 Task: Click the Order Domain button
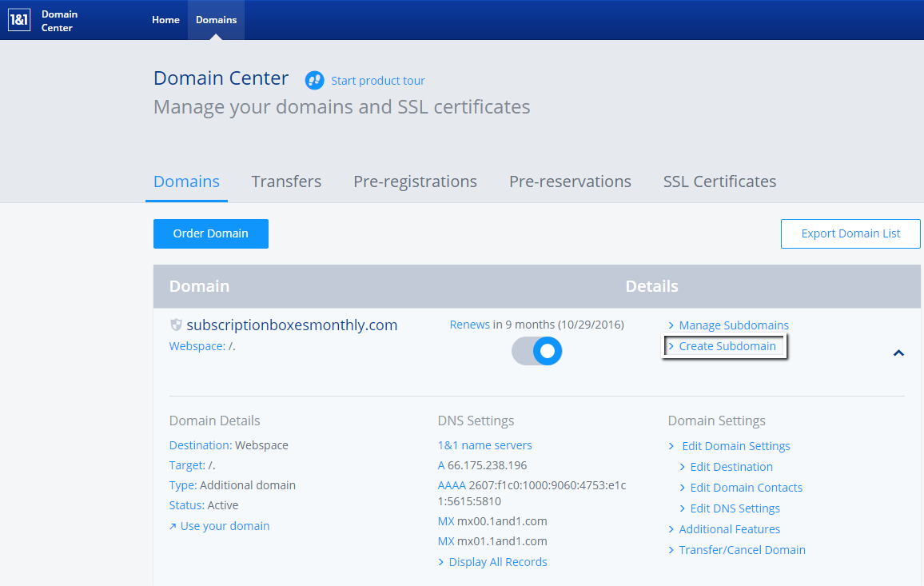(211, 233)
